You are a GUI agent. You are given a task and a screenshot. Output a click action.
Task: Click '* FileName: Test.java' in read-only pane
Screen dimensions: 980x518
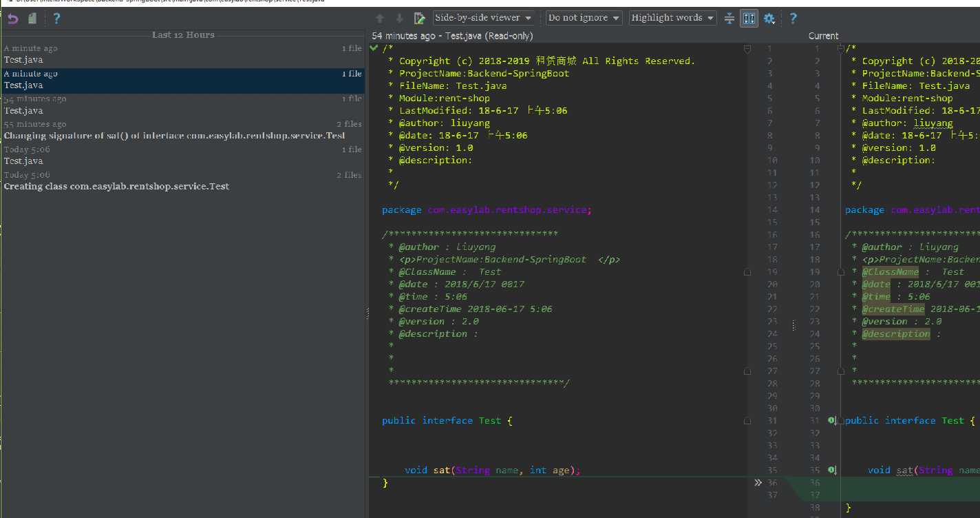coord(447,86)
